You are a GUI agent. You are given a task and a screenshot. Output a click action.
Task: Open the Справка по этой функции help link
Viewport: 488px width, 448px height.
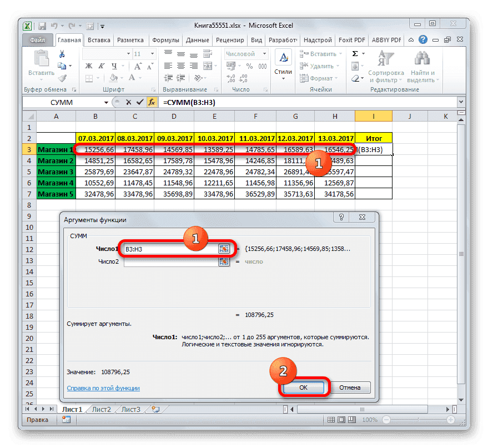click(x=103, y=388)
